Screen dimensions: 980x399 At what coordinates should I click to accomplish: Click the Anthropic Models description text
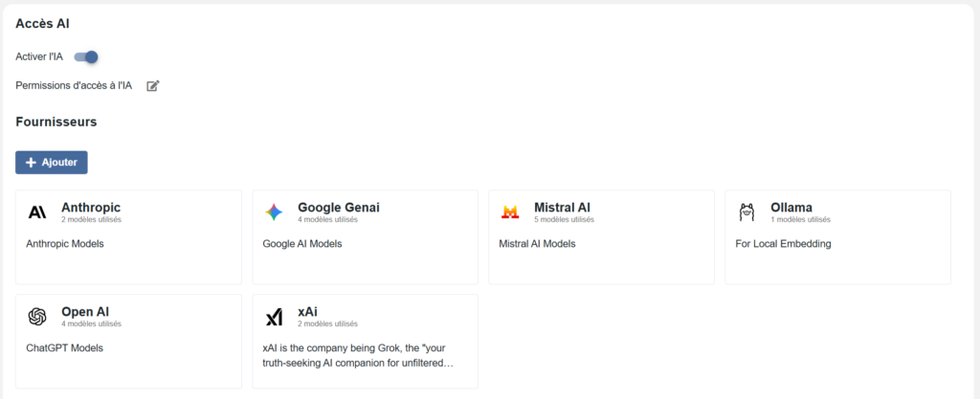pos(64,244)
